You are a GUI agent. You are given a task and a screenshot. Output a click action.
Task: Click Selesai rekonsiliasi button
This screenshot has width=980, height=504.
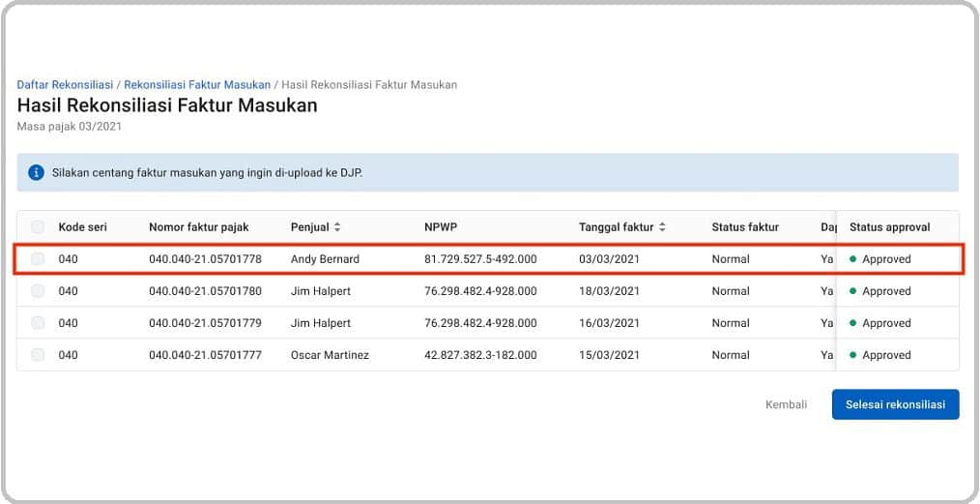pyautogui.click(x=895, y=404)
